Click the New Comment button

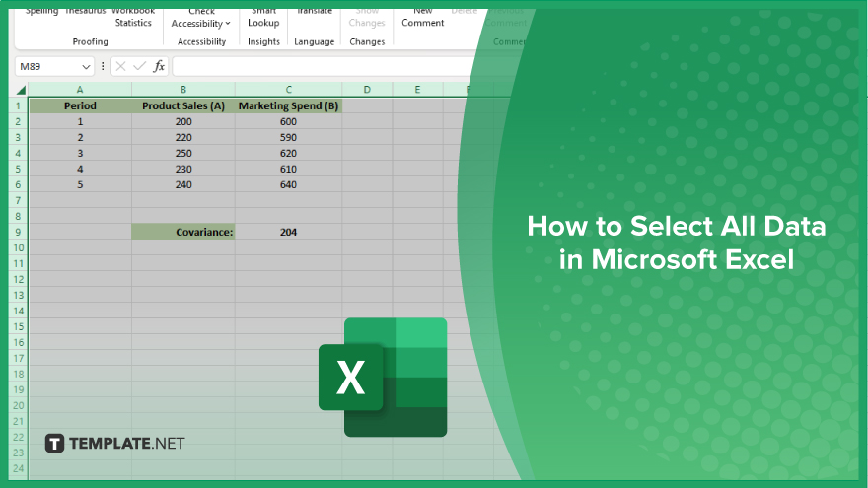click(x=423, y=18)
